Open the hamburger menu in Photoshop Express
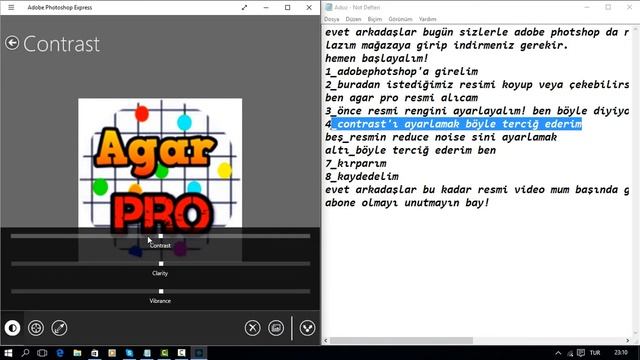640x360 pixels. (x=11, y=7)
